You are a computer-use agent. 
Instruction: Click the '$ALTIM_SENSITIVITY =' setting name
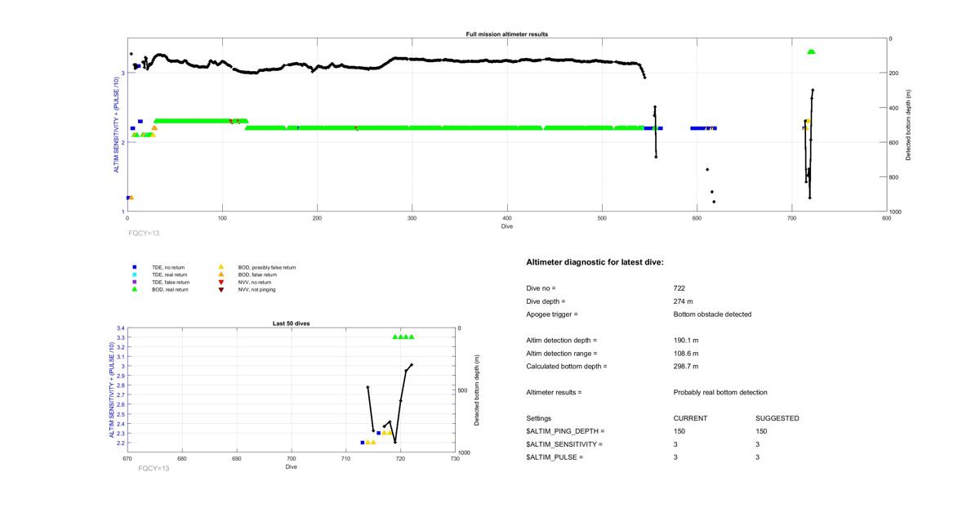click(564, 444)
